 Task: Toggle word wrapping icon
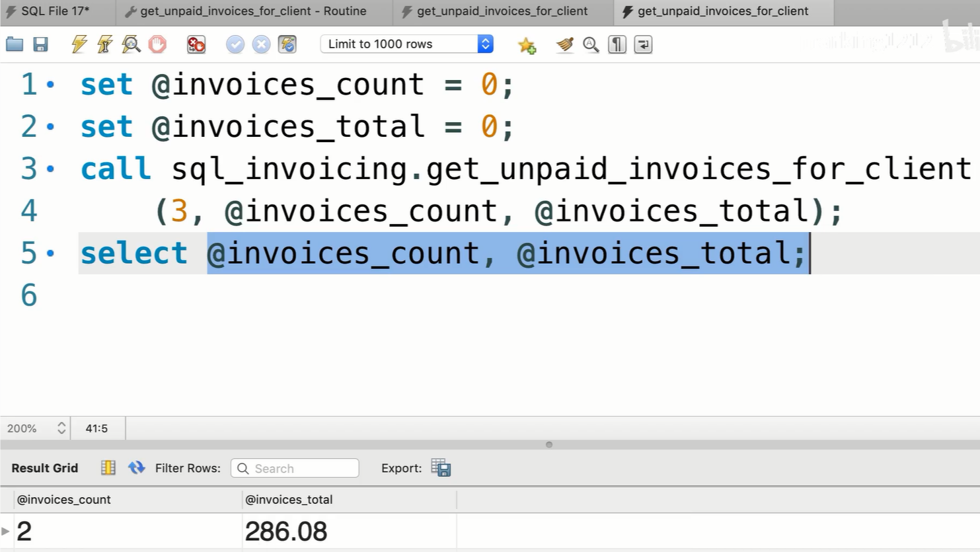(643, 44)
